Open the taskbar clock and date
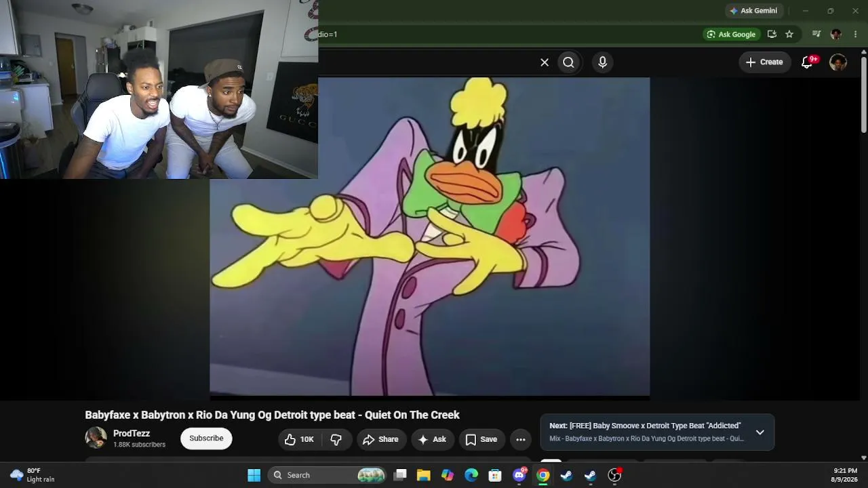The height and width of the screenshot is (488, 868). pos(845,475)
